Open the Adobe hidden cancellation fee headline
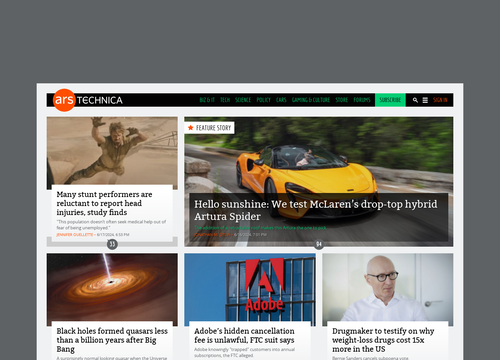The width and height of the screenshot is (500, 360). [244, 335]
